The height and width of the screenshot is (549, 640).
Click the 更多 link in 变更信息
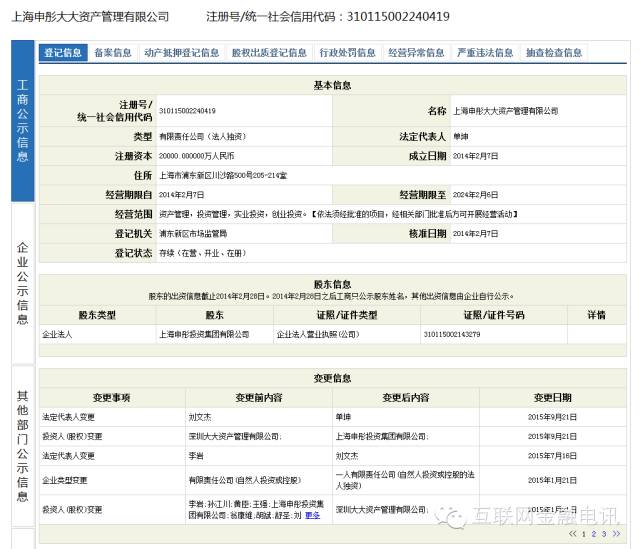coord(313,516)
